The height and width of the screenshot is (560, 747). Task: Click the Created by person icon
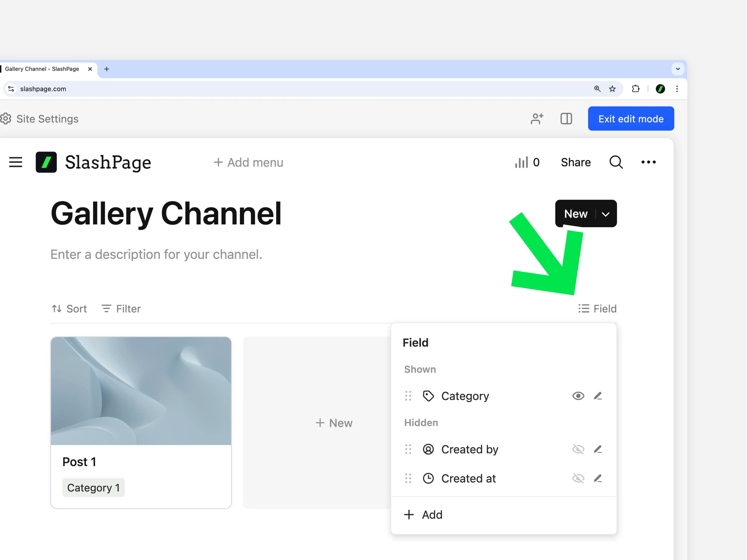coord(428,449)
